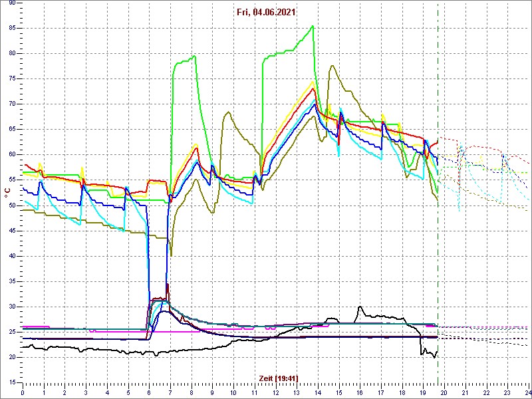This screenshot has height=399, width=532.
Task: Pick the 40 value on temperature axis
Action: point(12,256)
